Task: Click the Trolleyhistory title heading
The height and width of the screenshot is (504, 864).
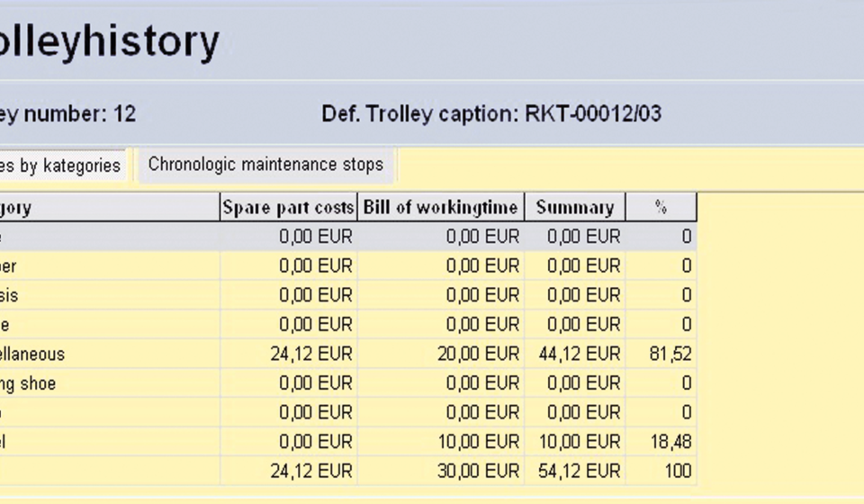Action: click(108, 42)
